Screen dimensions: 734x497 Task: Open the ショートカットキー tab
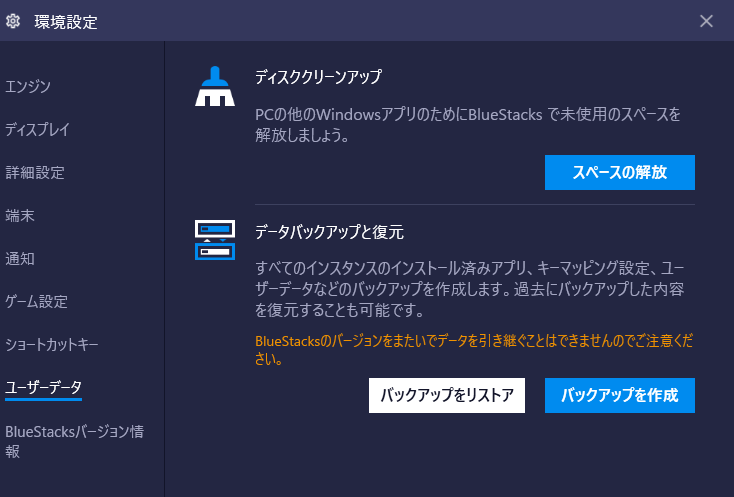51,344
